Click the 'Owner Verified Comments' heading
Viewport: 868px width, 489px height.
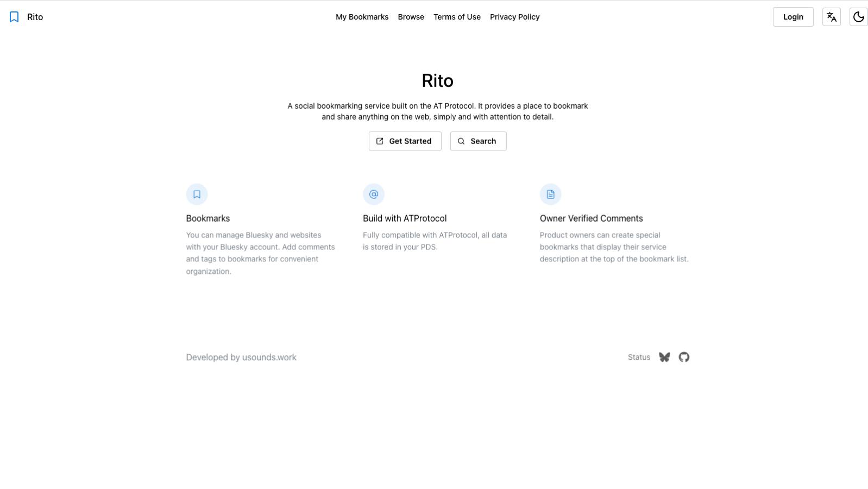[x=592, y=218]
